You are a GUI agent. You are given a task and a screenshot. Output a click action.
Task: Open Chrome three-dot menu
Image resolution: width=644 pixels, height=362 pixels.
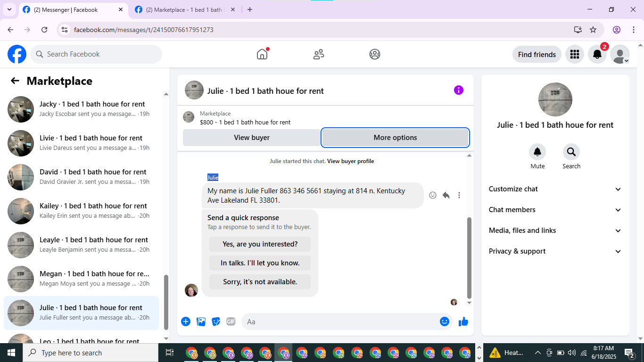coord(633,30)
